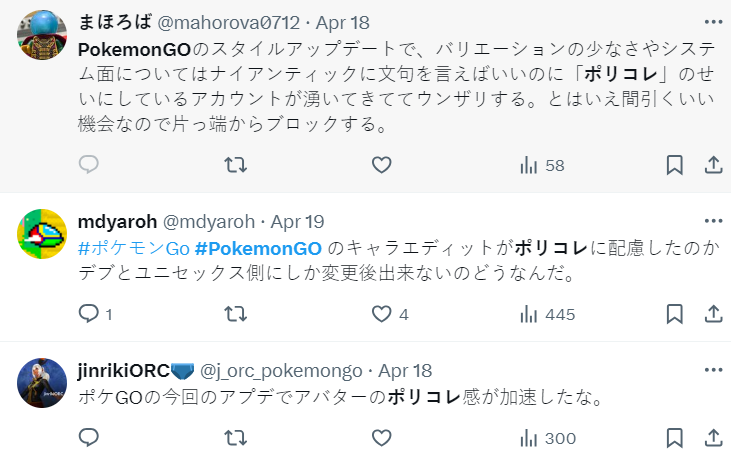Bookmark the まほろば tweet
This screenshot has width=731, height=454.
[675, 165]
